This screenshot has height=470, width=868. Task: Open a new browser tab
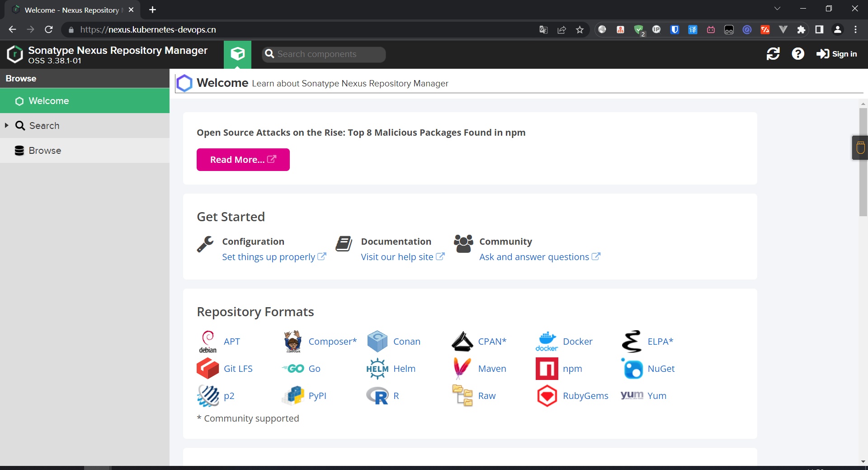pyautogui.click(x=152, y=9)
